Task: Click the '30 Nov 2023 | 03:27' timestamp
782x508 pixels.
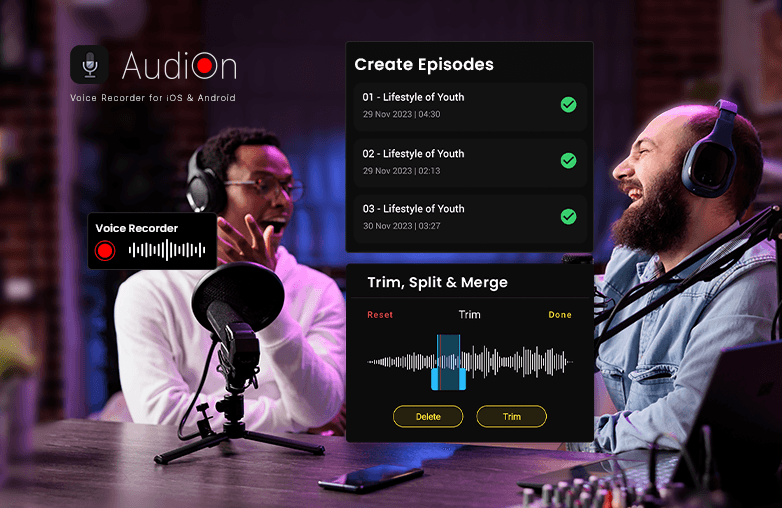Action: (x=401, y=226)
